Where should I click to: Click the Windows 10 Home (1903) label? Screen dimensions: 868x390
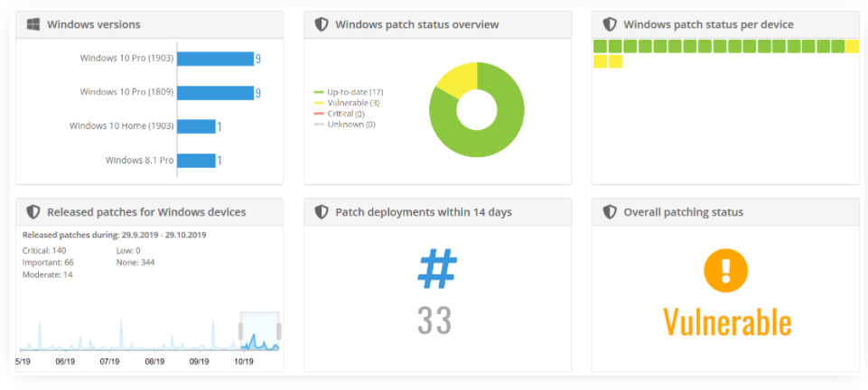click(x=121, y=126)
